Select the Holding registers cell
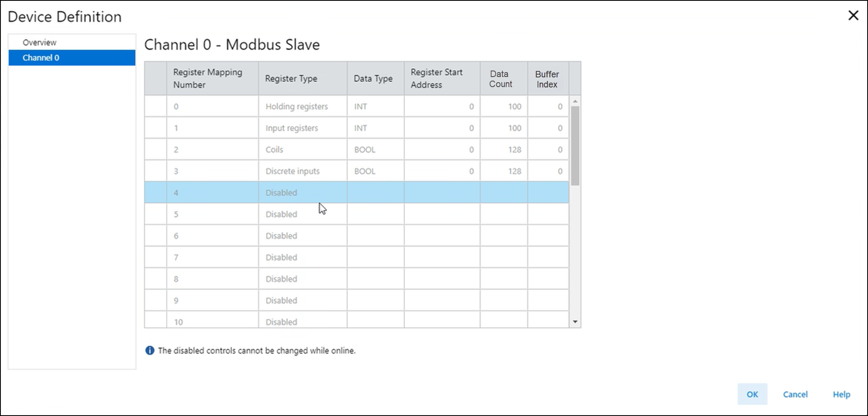This screenshot has height=416, width=868. click(302, 106)
